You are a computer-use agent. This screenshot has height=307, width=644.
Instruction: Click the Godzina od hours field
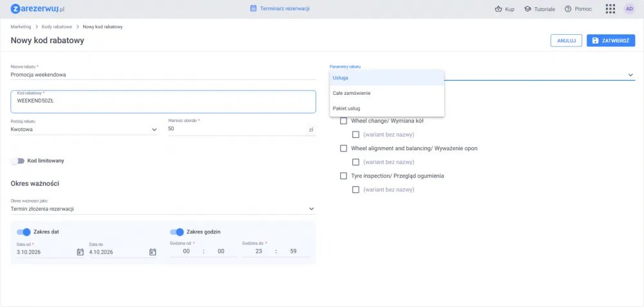click(x=187, y=252)
